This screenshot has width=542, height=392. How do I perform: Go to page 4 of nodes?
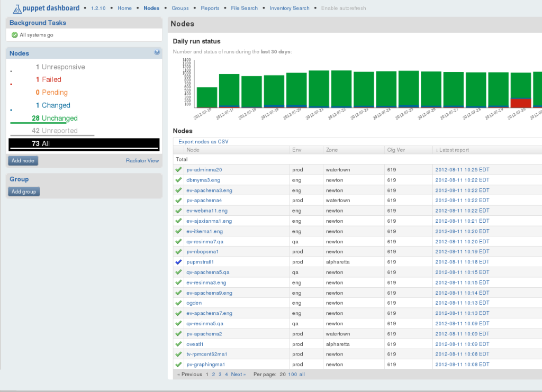tap(227, 375)
